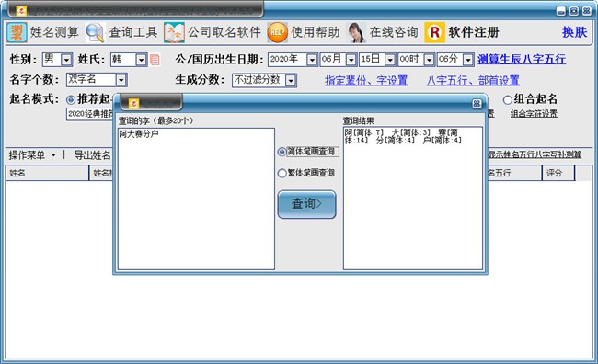Image resolution: width=598 pixels, height=364 pixels.
Task: Open 组合字符设置 link
Action: (534, 114)
